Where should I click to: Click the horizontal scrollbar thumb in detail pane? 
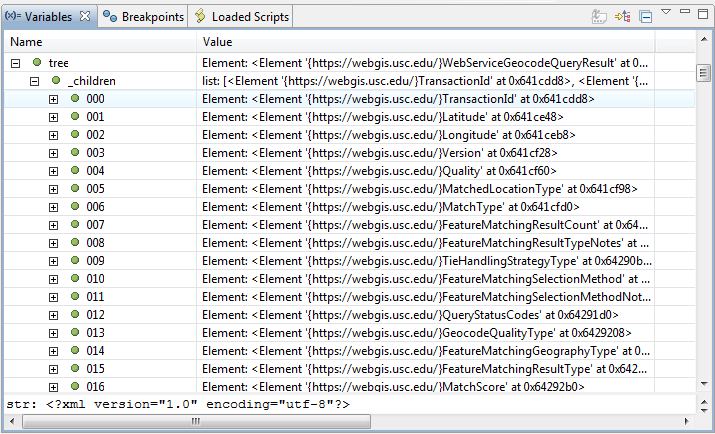coord(197,421)
